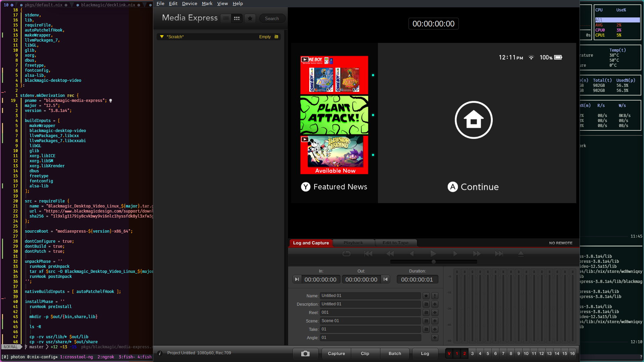
Task: Switch the media list to list view
Action: pyautogui.click(x=226, y=18)
